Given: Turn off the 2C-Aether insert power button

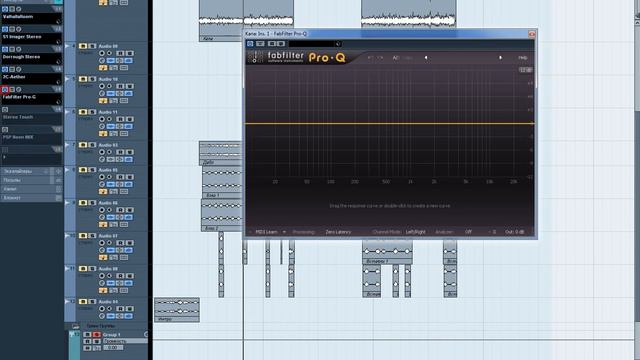Looking at the screenshot, I should coord(5,69).
